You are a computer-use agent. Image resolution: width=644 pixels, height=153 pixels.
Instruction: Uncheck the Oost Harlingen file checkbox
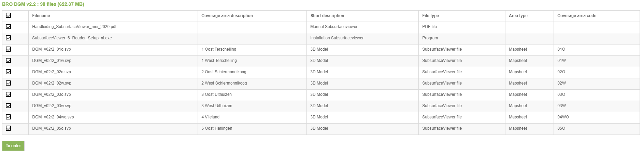(x=9, y=128)
